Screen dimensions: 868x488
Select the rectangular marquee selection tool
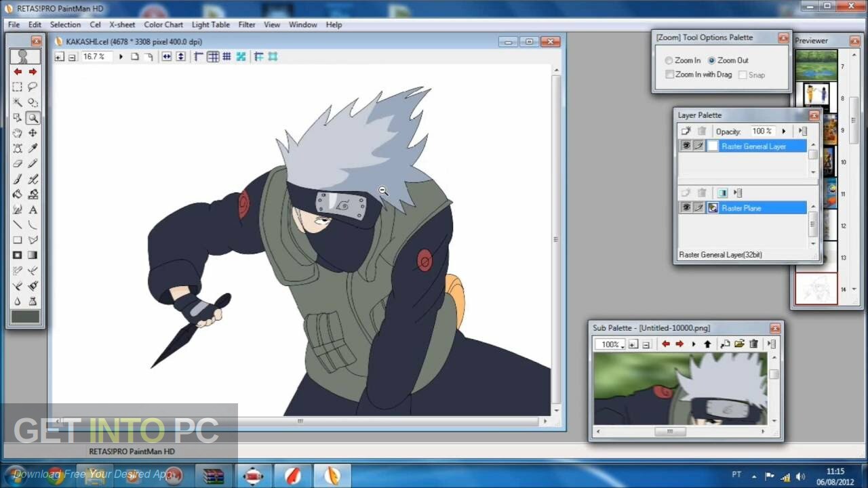17,87
